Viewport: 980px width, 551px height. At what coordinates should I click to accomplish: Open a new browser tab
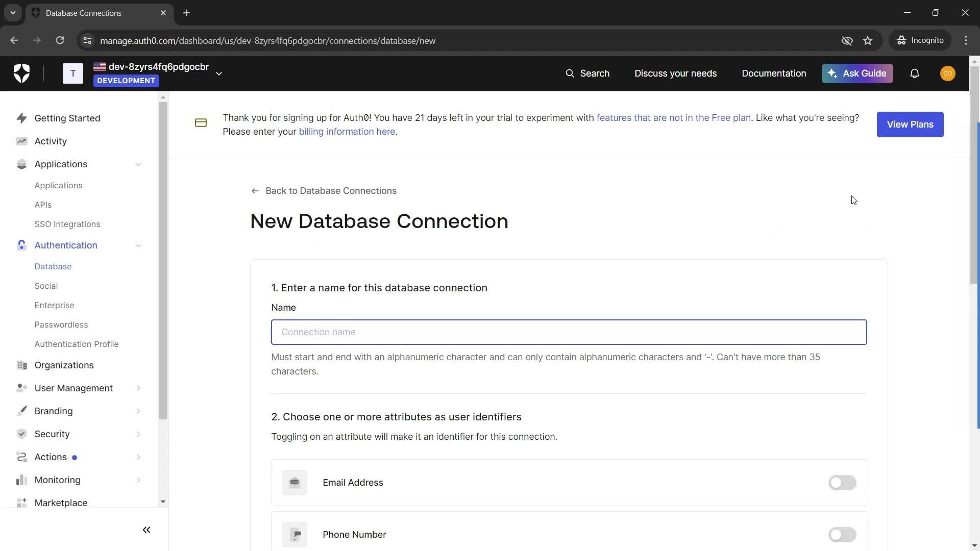click(187, 13)
